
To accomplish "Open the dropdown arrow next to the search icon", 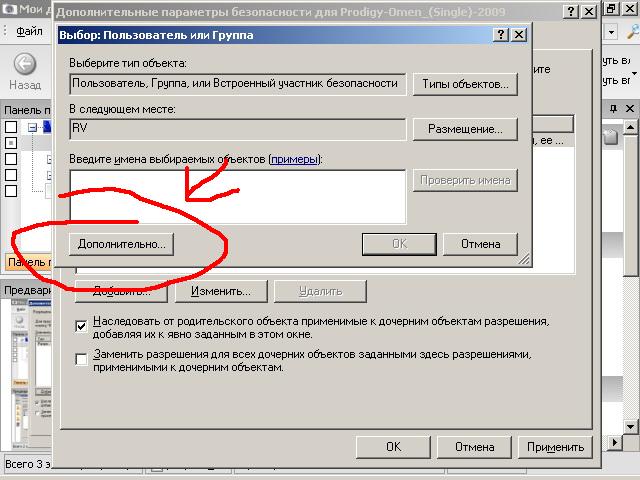I will [x=611, y=31].
